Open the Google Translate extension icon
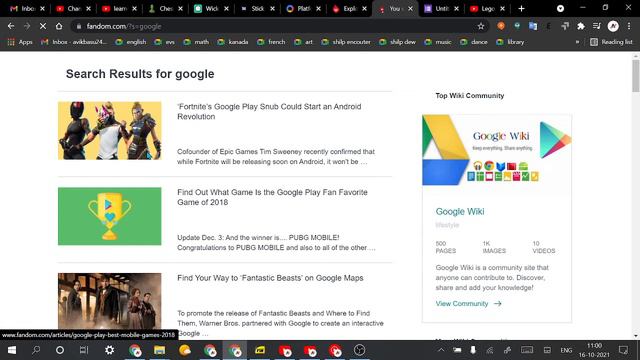 click(533, 26)
